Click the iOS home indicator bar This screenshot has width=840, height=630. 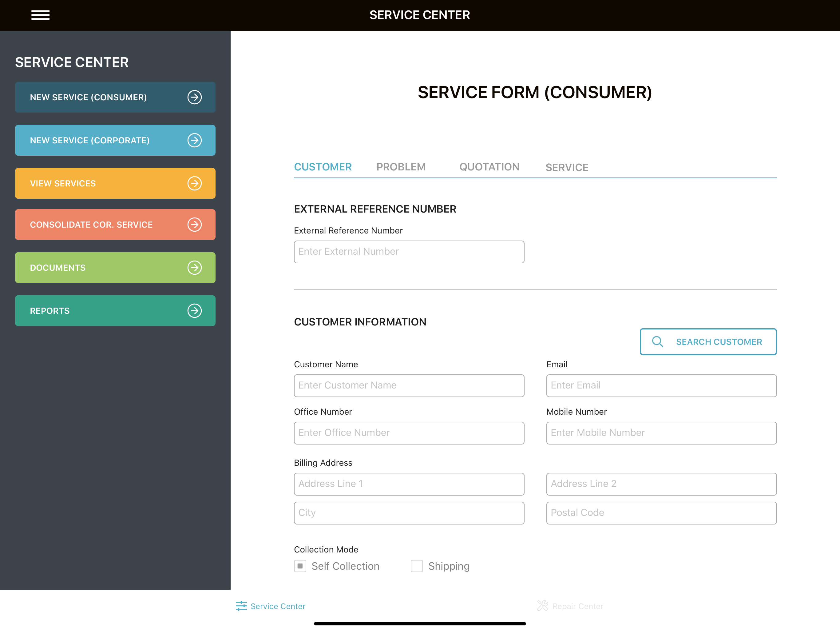point(420,624)
